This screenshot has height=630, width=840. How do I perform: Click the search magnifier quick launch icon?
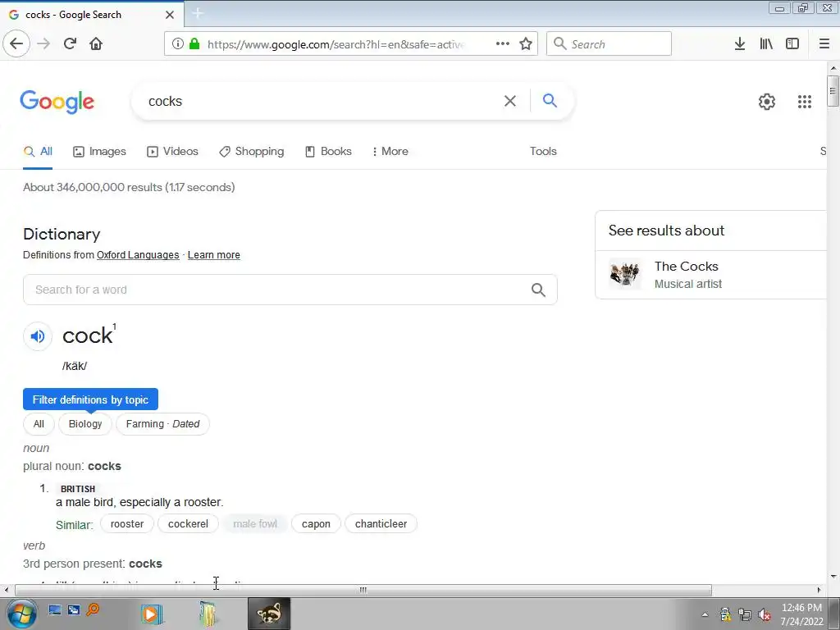pos(93,610)
